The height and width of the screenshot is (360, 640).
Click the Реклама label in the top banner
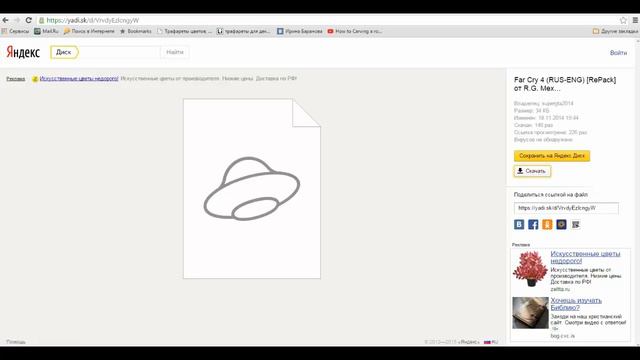tap(16, 79)
